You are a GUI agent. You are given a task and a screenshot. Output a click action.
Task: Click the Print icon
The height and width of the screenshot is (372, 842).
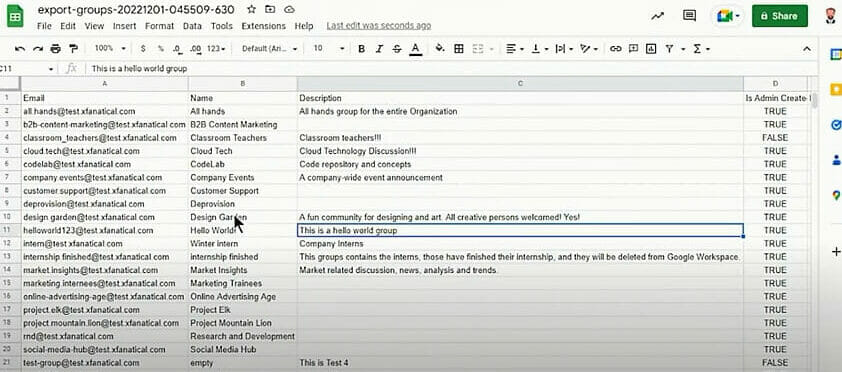tap(55, 49)
